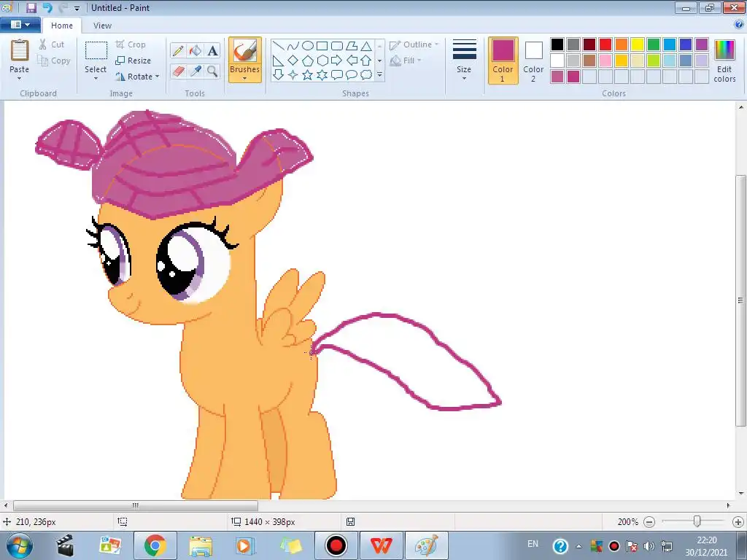
Task: Choose the Pentagon shape
Action: tap(308, 61)
